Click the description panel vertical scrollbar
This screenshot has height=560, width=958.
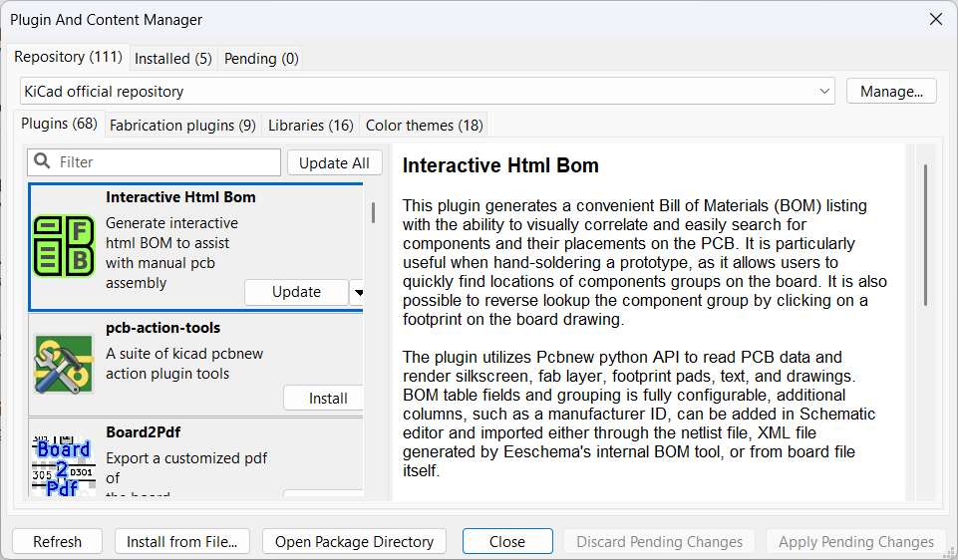pos(926,235)
